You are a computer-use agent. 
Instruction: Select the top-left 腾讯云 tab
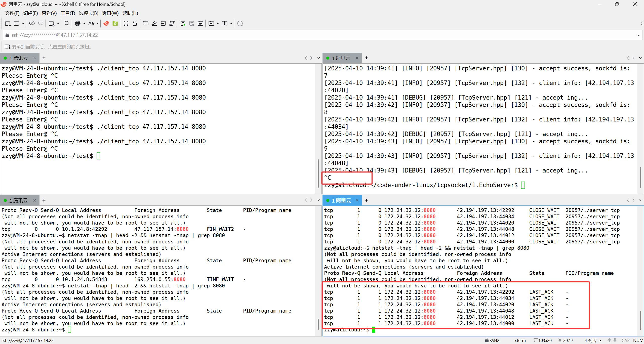(19, 58)
